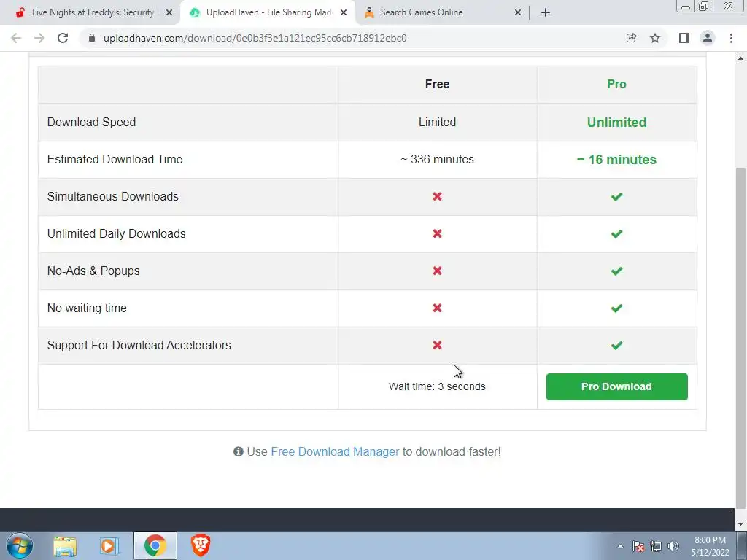
Task: Reload the UploadHaven page
Action: pos(63,38)
